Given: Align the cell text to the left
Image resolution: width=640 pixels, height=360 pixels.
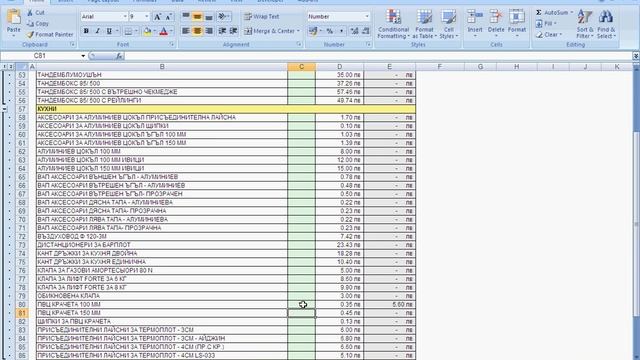Looking at the screenshot, I should tap(186, 31).
